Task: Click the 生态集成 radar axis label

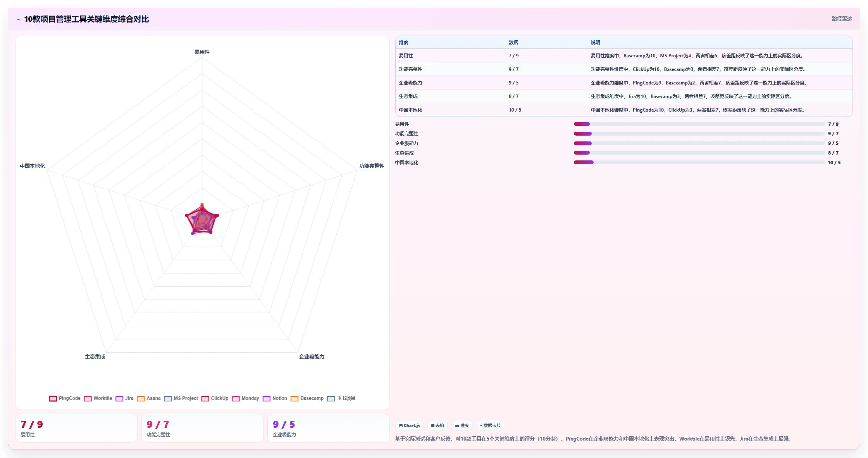Action: [95, 356]
